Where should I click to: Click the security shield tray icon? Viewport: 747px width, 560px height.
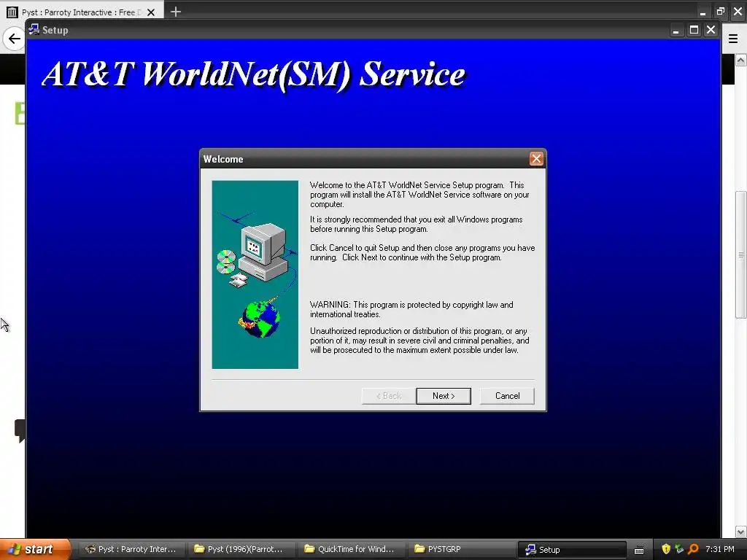click(x=666, y=549)
